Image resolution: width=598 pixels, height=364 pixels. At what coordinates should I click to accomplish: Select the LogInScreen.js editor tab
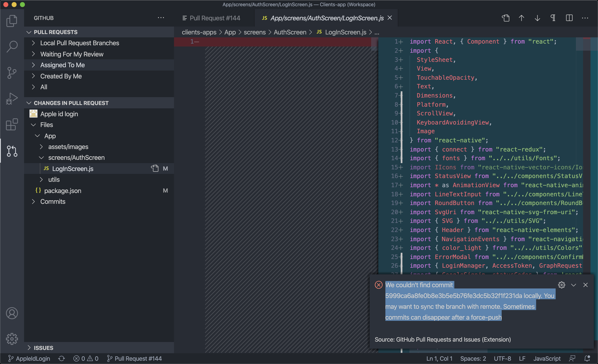326,18
